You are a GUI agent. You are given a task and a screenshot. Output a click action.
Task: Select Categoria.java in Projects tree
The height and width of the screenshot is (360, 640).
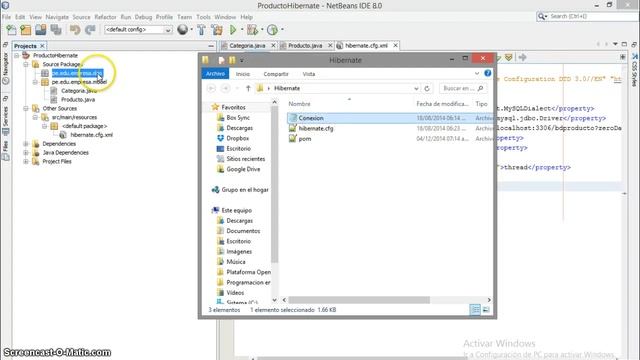click(x=78, y=91)
